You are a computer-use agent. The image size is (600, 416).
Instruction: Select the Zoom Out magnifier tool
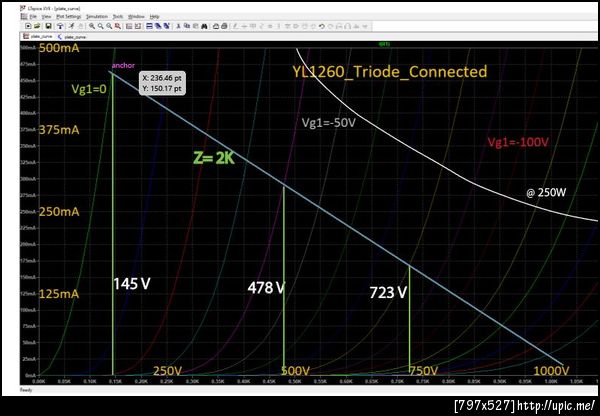(109, 26)
